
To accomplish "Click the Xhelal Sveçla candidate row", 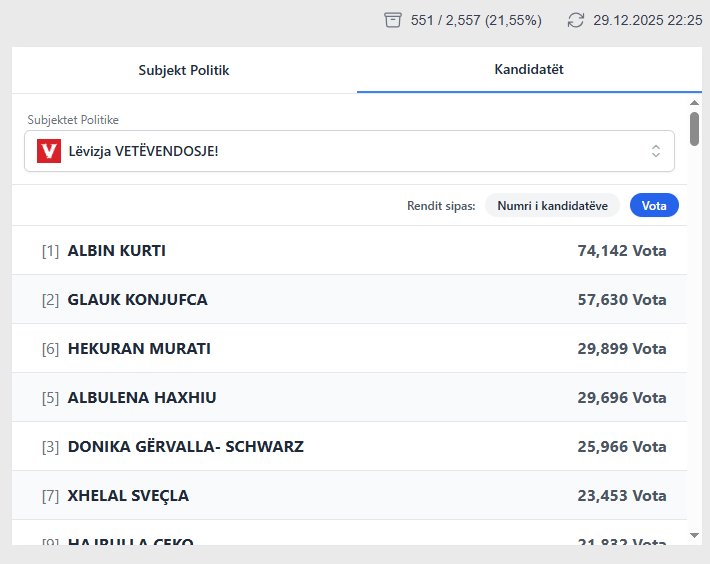I will 349,496.
